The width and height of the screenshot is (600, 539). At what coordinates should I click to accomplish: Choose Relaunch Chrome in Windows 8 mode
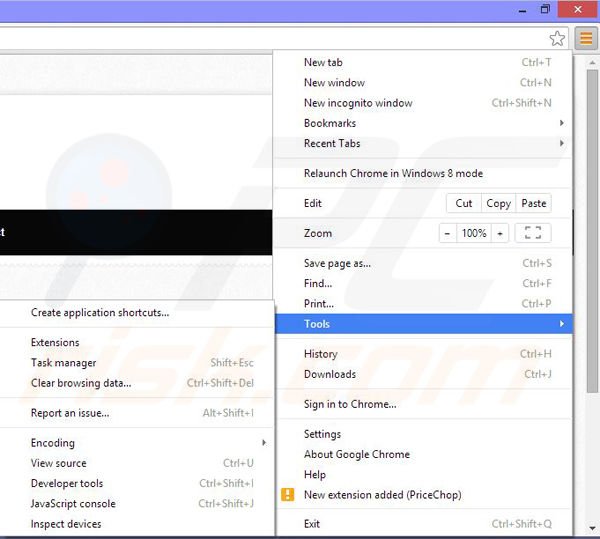(x=424, y=173)
